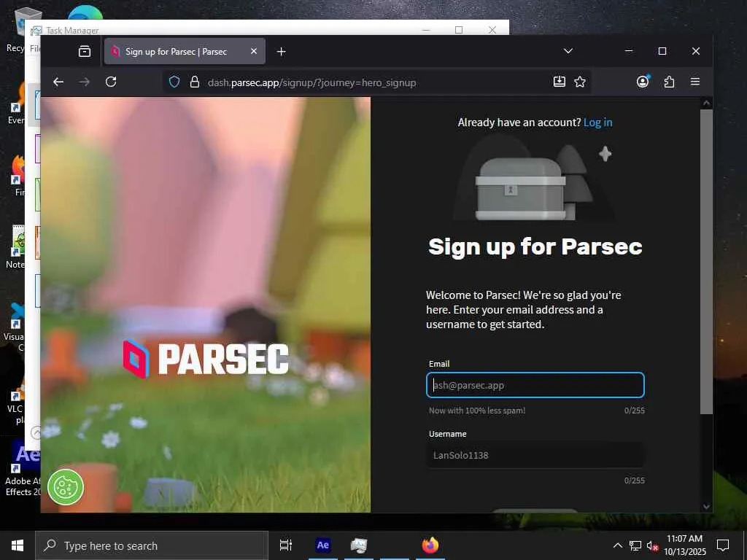The width and height of the screenshot is (747, 560).
Task: Click the Parsec logo on the artwork
Action: coord(206,359)
